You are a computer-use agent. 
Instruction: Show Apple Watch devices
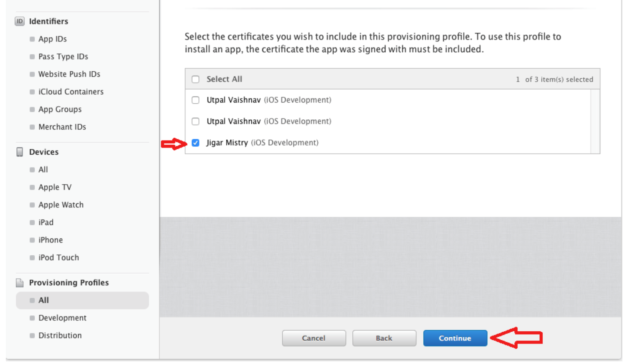click(x=61, y=205)
